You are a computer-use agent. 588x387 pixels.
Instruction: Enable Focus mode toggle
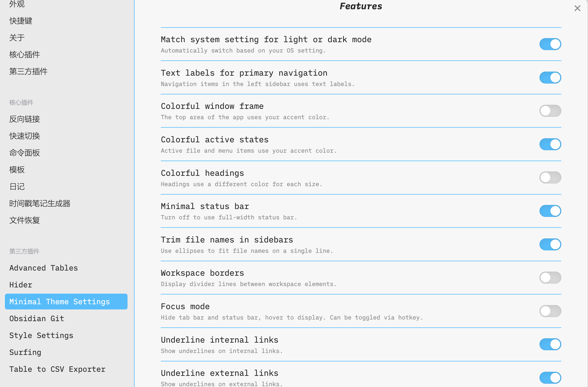point(550,311)
